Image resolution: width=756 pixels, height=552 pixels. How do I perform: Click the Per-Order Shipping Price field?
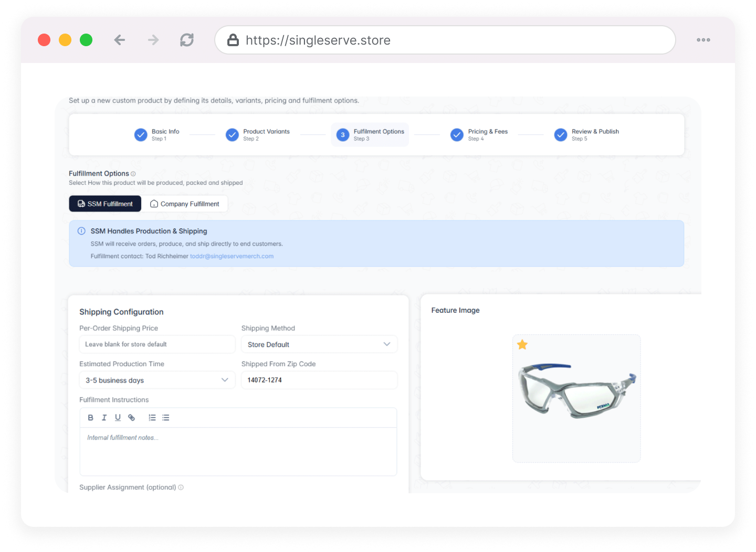tap(157, 344)
